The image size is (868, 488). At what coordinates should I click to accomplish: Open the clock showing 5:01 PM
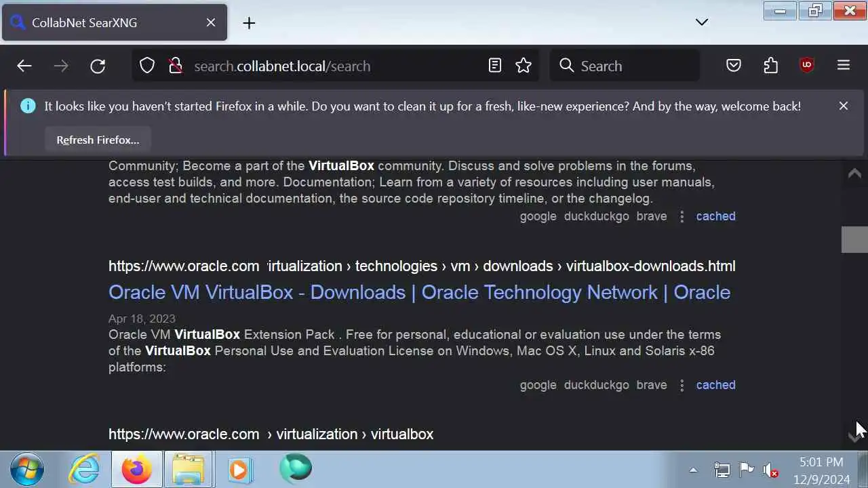tap(821, 470)
